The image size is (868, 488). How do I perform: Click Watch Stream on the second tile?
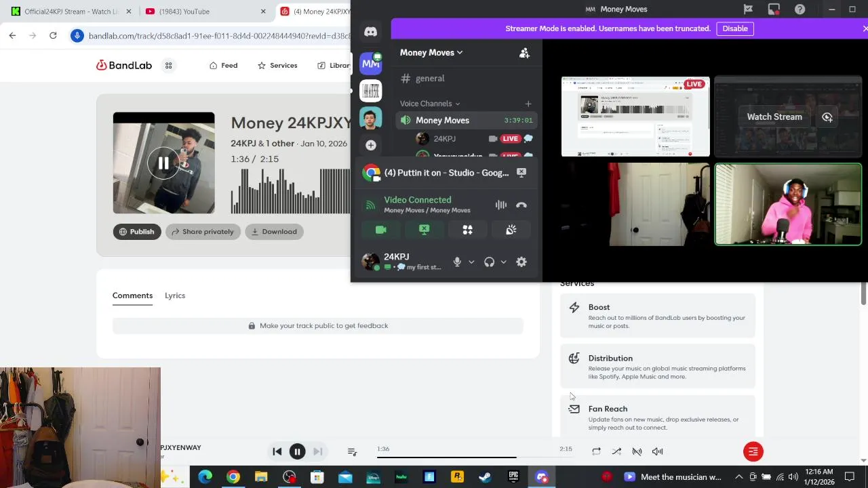pos(774,117)
